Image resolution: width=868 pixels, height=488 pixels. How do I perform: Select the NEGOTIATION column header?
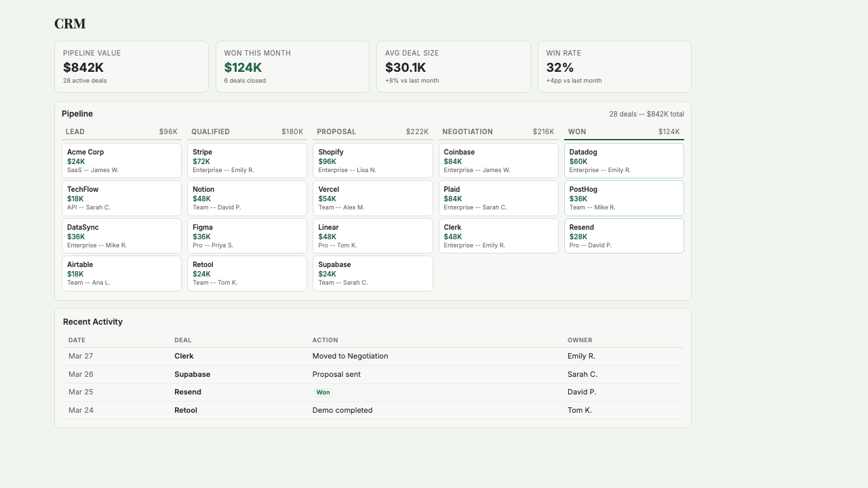467,131
